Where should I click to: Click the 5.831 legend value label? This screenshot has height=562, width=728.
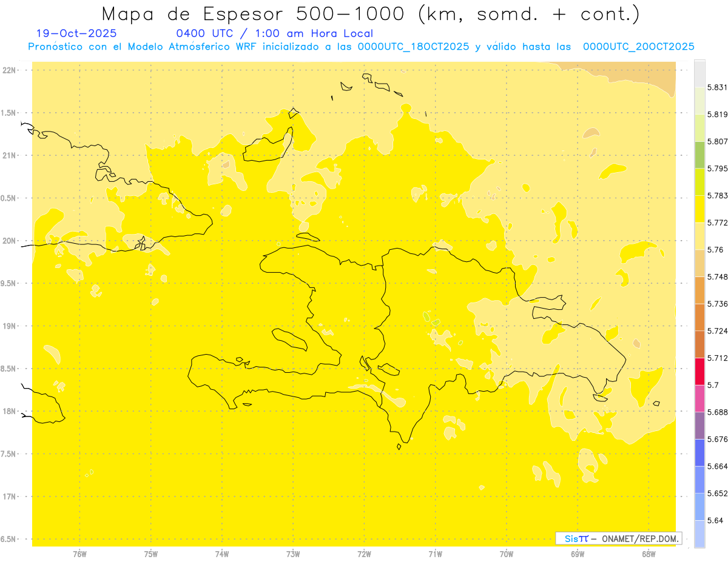tap(718, 87)
